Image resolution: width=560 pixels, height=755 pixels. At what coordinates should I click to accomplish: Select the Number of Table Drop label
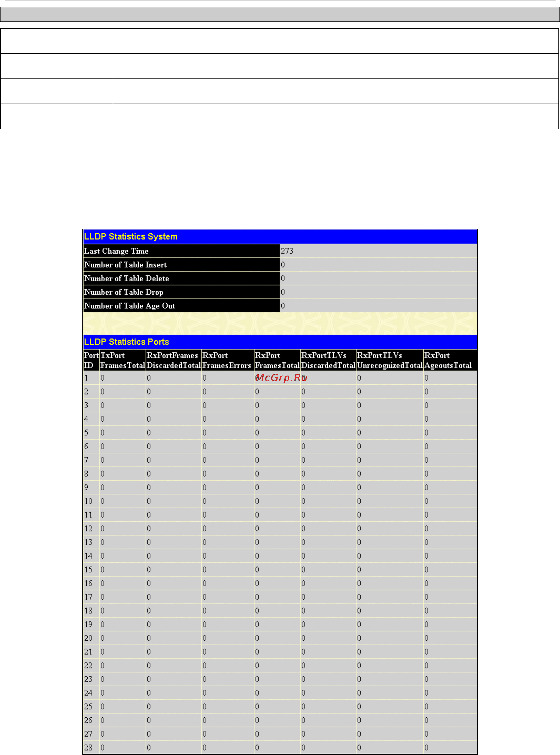tap(124, 292)
